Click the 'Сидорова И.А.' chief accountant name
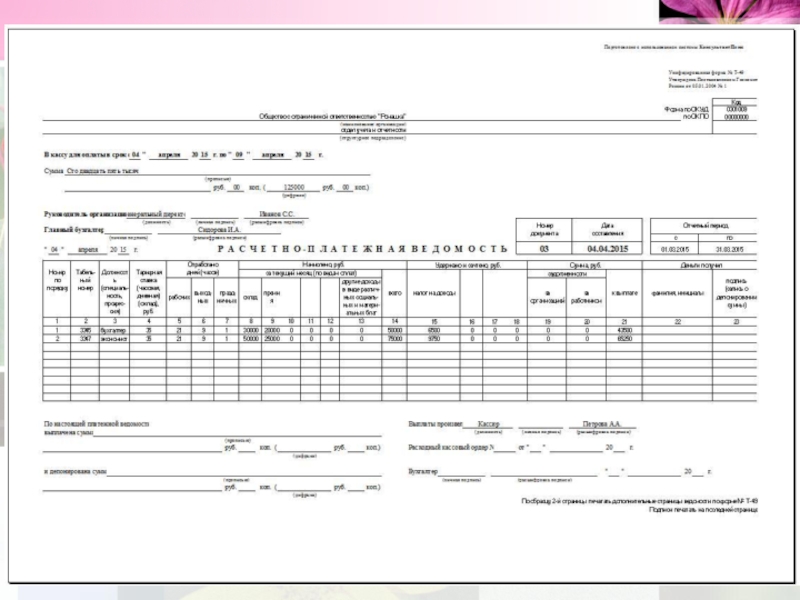The image size is (800, 600). tap(219, 229)
